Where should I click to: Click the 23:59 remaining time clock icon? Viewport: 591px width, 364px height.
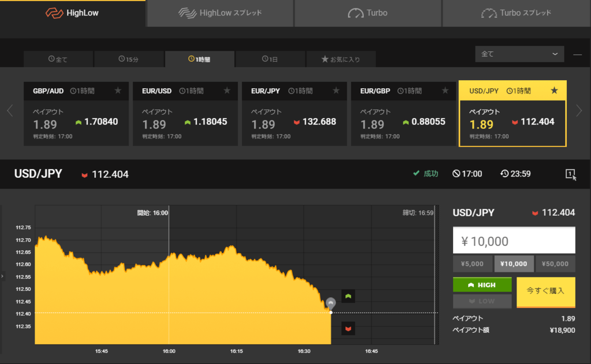504,174
